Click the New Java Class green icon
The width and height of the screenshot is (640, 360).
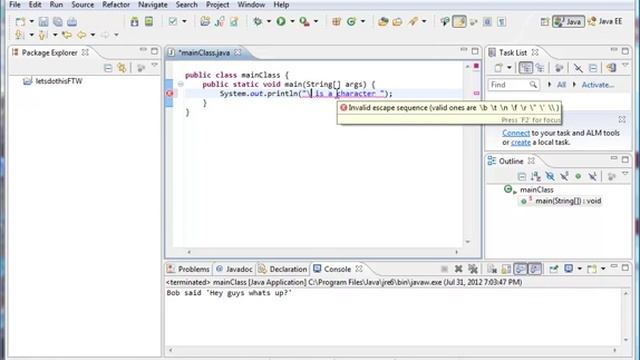pyautogui.click(x=351, y=21)
